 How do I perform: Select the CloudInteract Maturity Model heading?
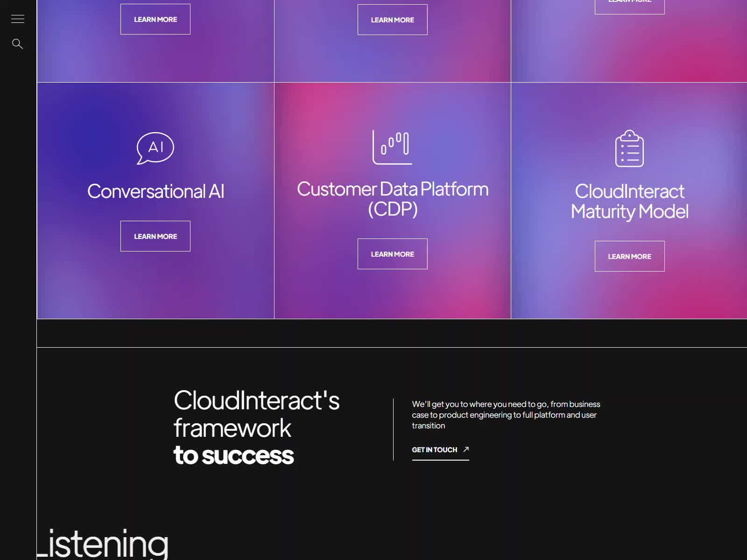pos(629,201)
